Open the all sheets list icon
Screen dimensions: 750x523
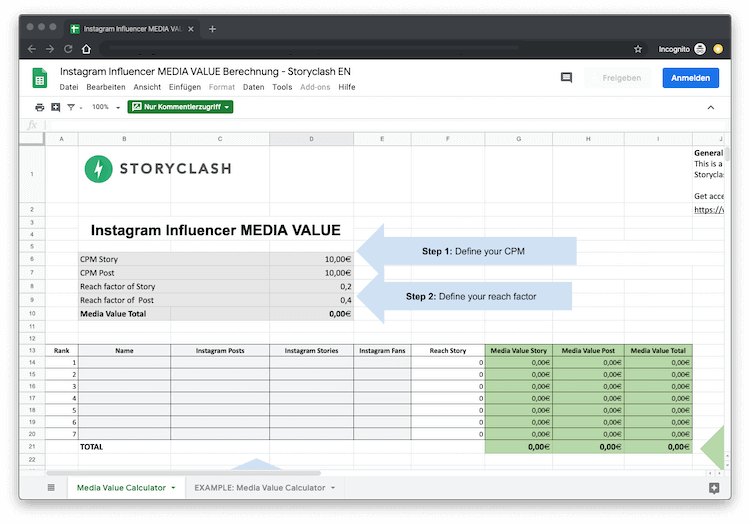point(51,488)
